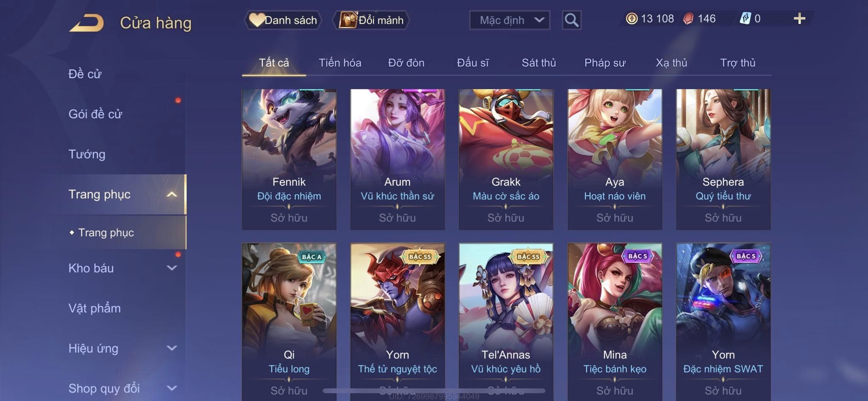Open Tel'Annas Vũ khúc yêu hồ skin

click(506, 320)
